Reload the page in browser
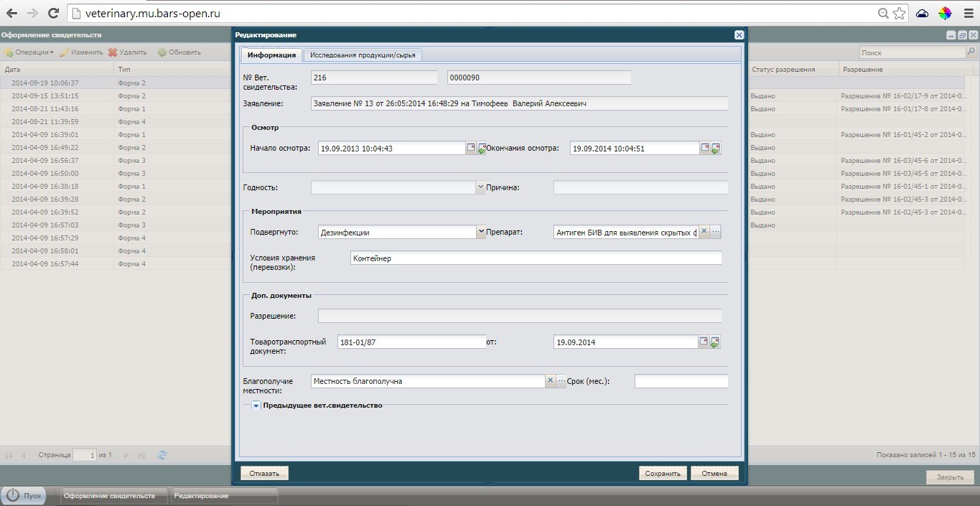This screenshot has height=506, width=980. tap(53, 13)
